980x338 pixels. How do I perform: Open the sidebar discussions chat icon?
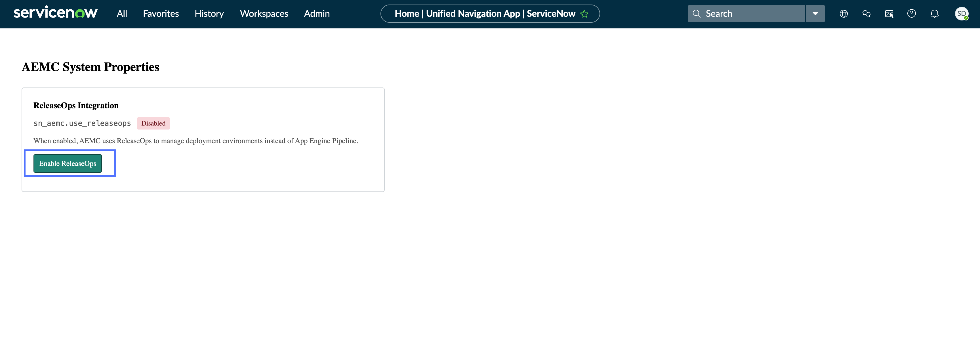click(x=866, y=14)
